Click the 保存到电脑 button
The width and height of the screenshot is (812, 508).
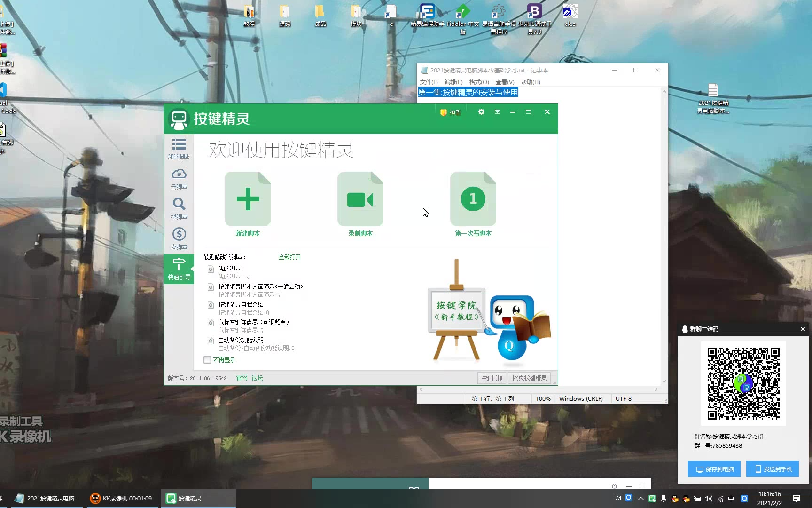pyautogui.click(x=714, y=469)
